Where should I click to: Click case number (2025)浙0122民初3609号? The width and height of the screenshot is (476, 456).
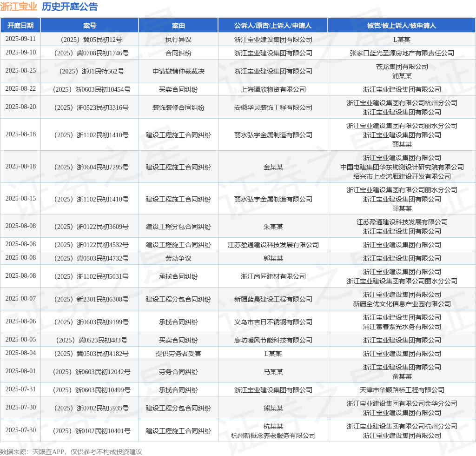coord(92,227)
